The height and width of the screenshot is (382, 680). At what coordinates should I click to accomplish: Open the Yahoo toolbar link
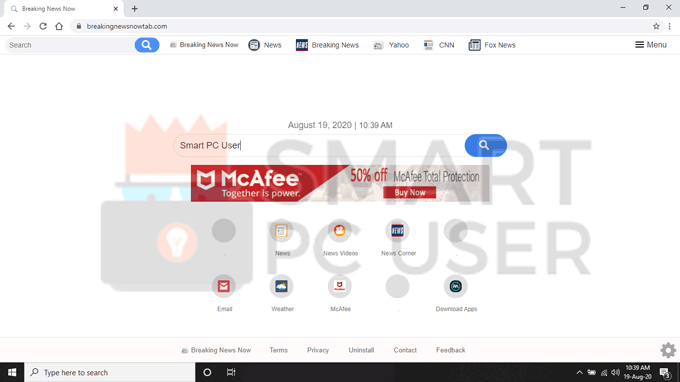coord(391,45)
